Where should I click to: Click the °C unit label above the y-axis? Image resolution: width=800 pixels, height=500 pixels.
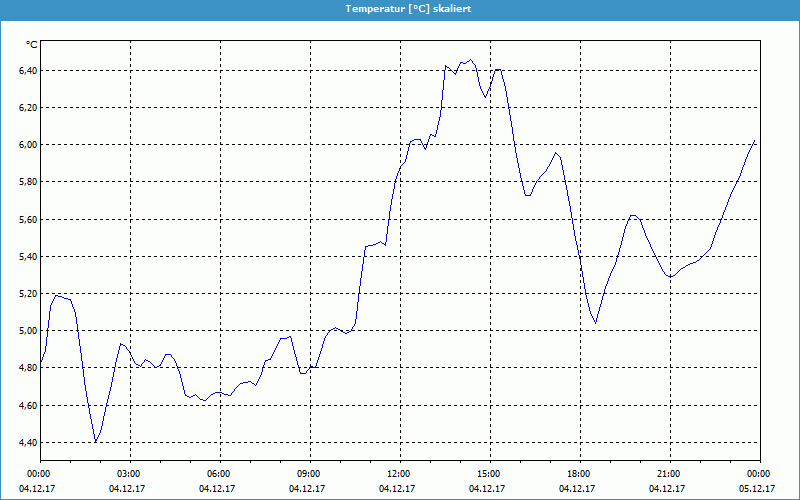click(31, 45)
